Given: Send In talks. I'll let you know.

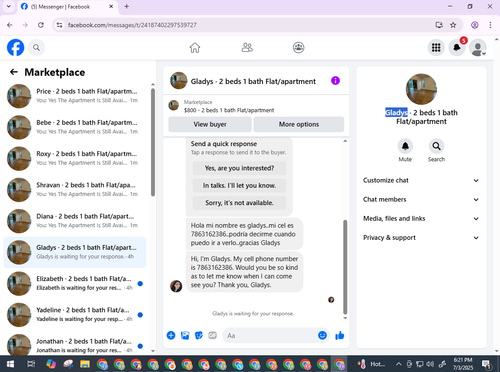Looking at the screenshot, I should 239,185.
